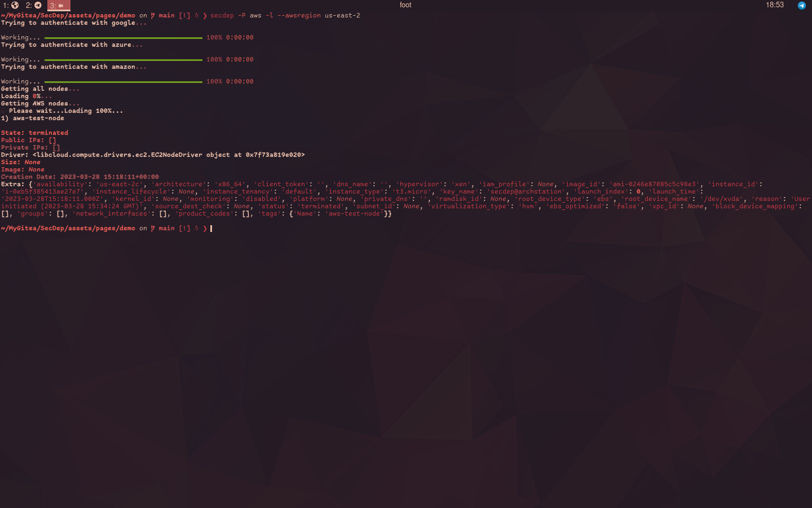This screenshot has height=508, width=812.
Task: Click the '1) aws-test-node' list entry
Action: (x=33, y=119)
